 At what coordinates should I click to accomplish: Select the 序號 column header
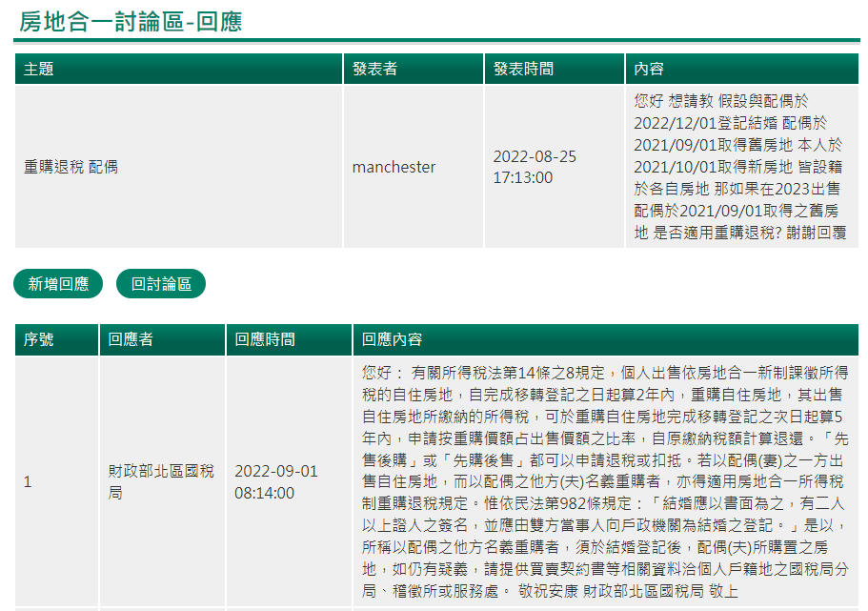[x=39, y=339]
